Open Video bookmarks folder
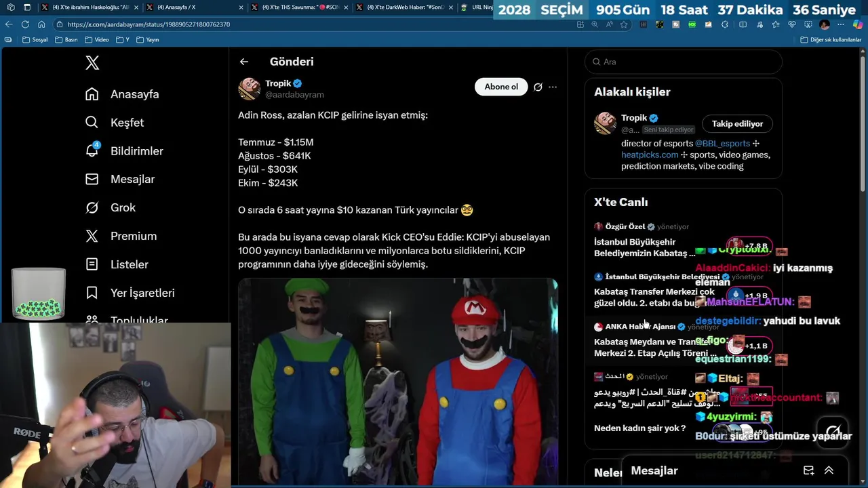The width and height of the screenshot is (868, 488). (97, 40)
